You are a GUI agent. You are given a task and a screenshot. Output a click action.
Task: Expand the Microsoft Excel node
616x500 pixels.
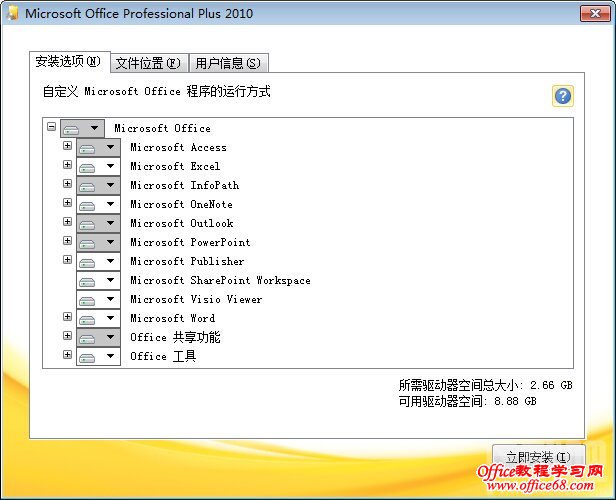(68, 165)
